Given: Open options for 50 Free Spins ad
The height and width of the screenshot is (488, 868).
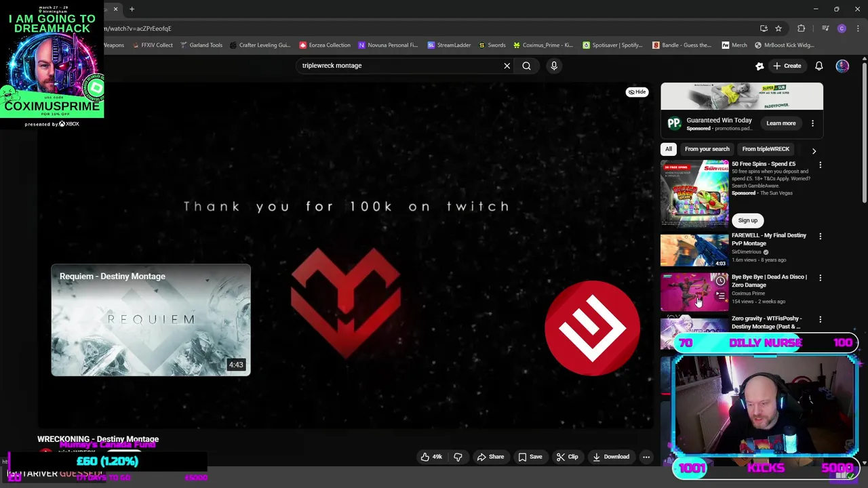Looking at the screenshot, I should coord(820,165).
